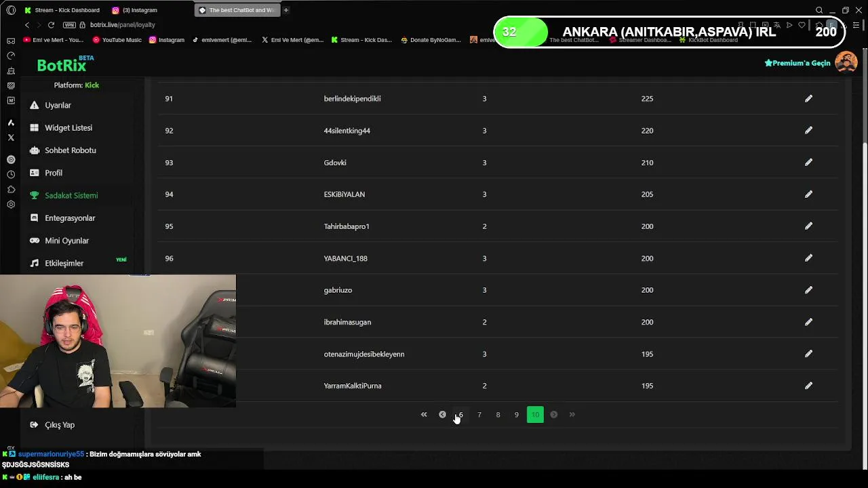Open a new tab with the plus button
The height and width of the screenshot is (488, 868).
point(286,10)
